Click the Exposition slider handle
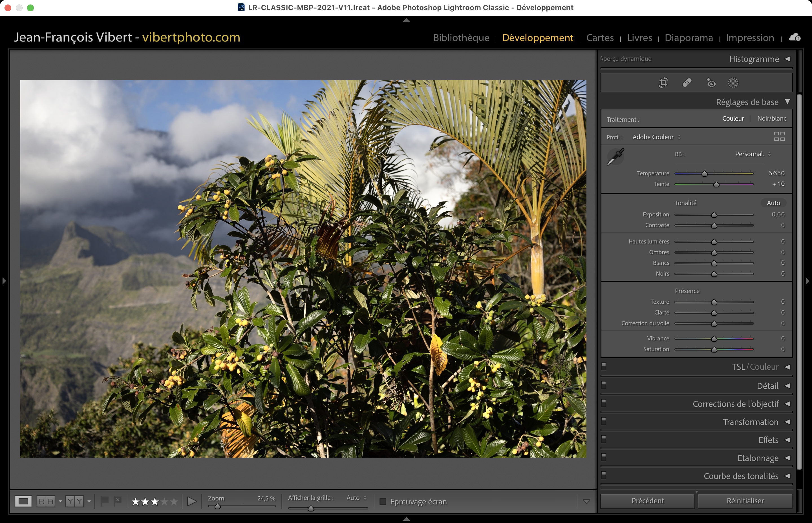The height and width of the screenshot is (523, 812). click(714, 215)
